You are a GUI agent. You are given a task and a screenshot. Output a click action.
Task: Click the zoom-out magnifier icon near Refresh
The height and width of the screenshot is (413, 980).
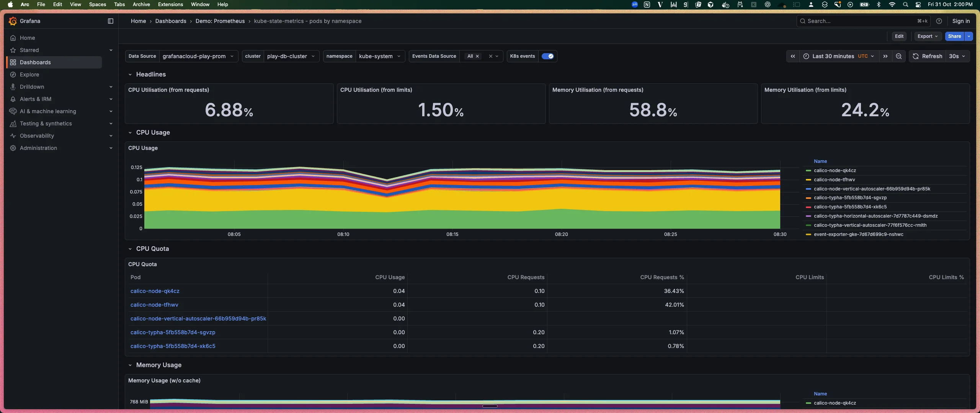tap(899, 56)
